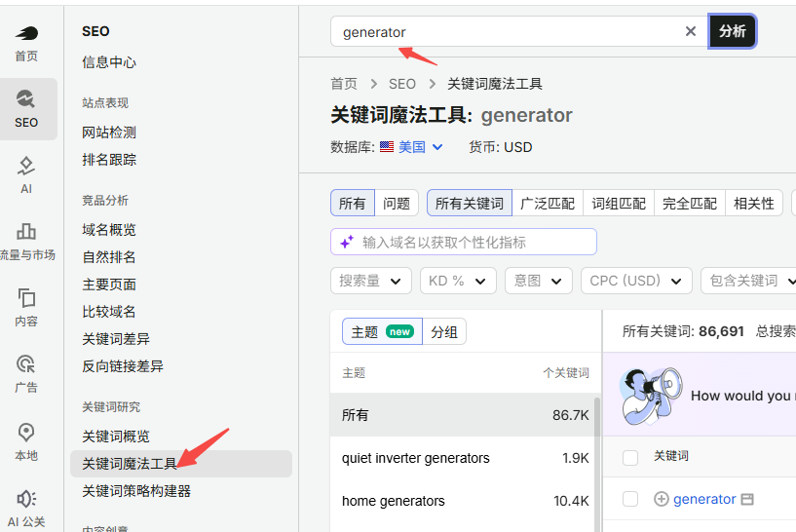
Task: Switch to the 分组 tab
Action: pyautogui.click(x=444, y=331)
